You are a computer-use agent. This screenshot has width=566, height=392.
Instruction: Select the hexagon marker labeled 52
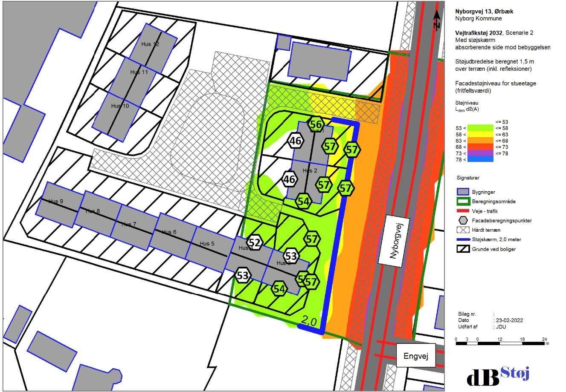pos(255,242)
